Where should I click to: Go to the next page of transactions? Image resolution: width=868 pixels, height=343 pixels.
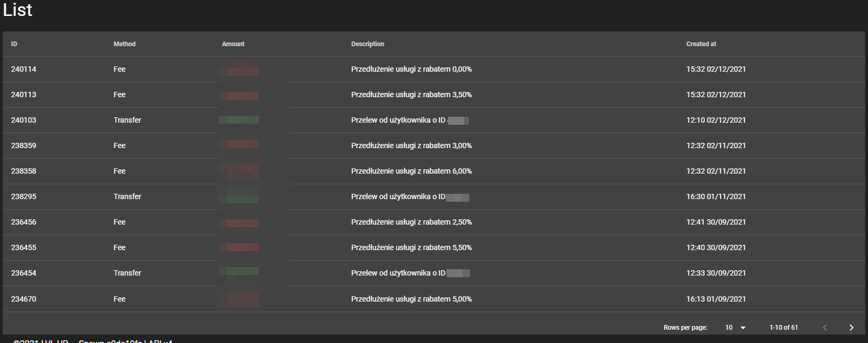pyautogui.click(x=851, y=328)
